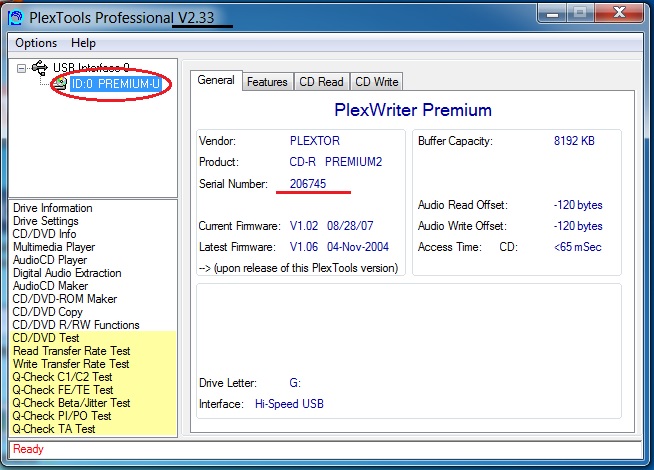654x470 pixels.
Task: Select Digital Audio Extraction
Action: [x=67, y=273]
